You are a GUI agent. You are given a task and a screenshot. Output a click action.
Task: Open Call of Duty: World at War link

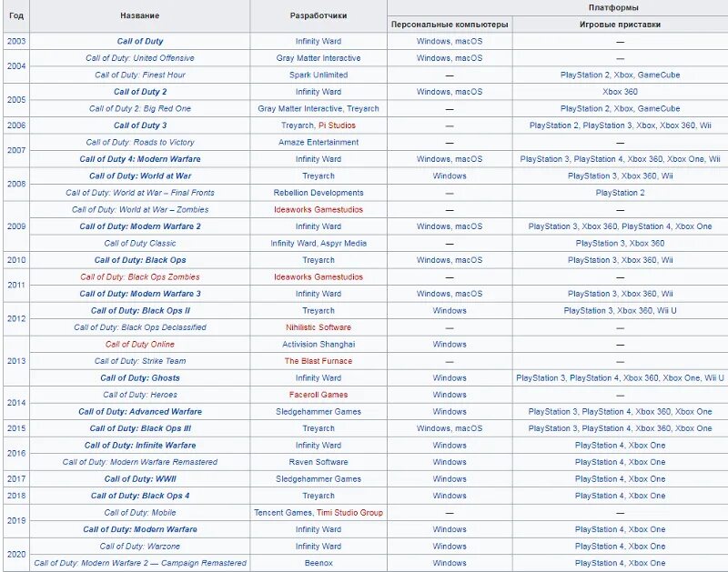140,176
